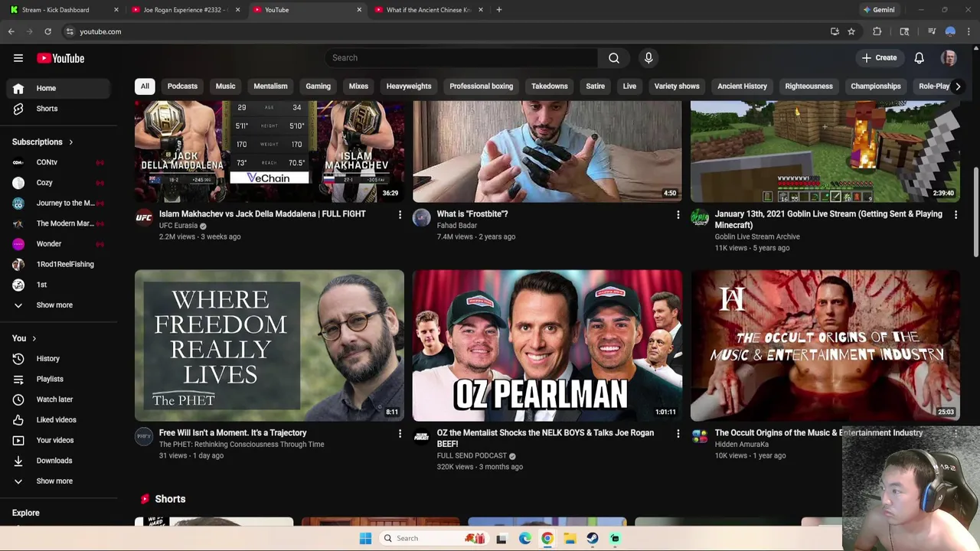Open the Chrome three-dot menu

pyautogui.click(x=969, y=31)
